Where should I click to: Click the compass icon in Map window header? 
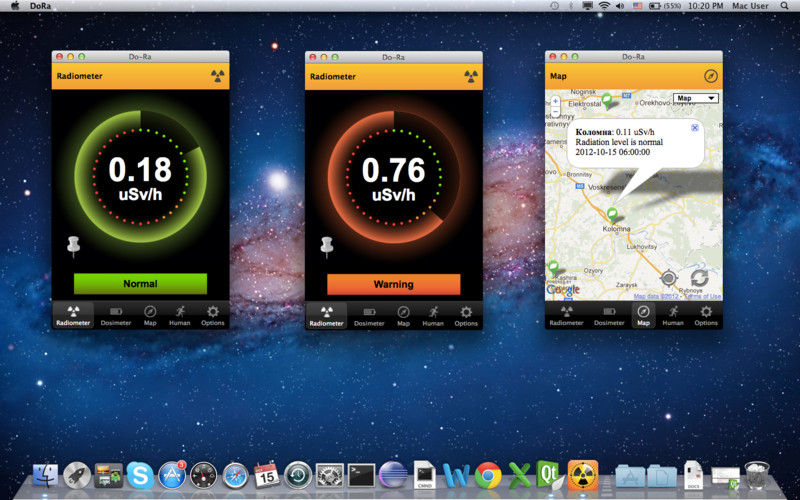tap(711, 76)
